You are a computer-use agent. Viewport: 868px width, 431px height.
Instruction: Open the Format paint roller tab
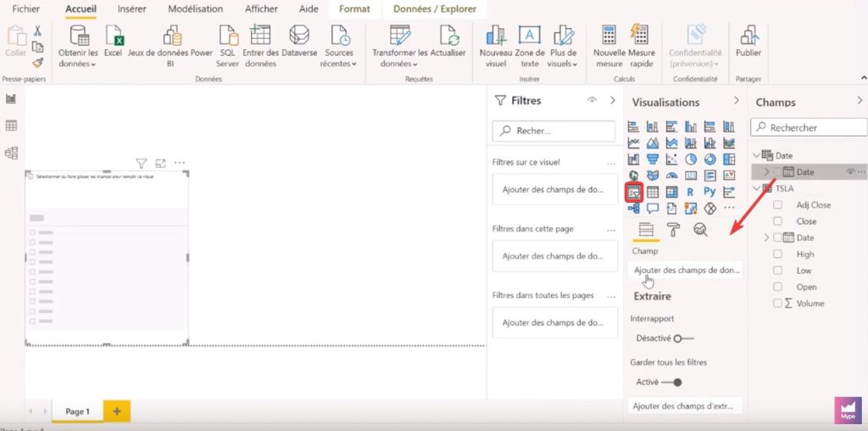pyautogui.click(x=673, y=229)
